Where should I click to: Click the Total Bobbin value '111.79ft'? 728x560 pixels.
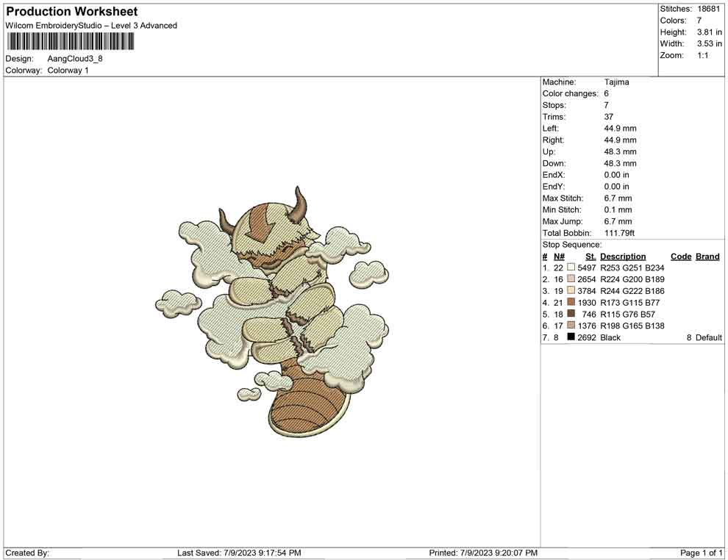(619, 233)
